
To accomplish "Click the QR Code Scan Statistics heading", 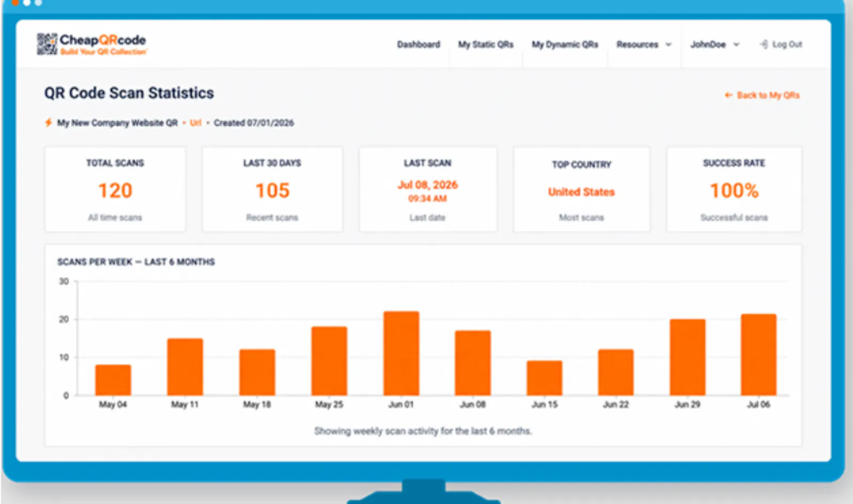I will [129, 93].
